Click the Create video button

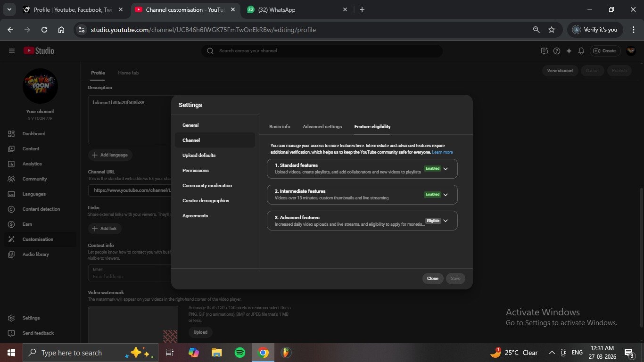point(604,51)
